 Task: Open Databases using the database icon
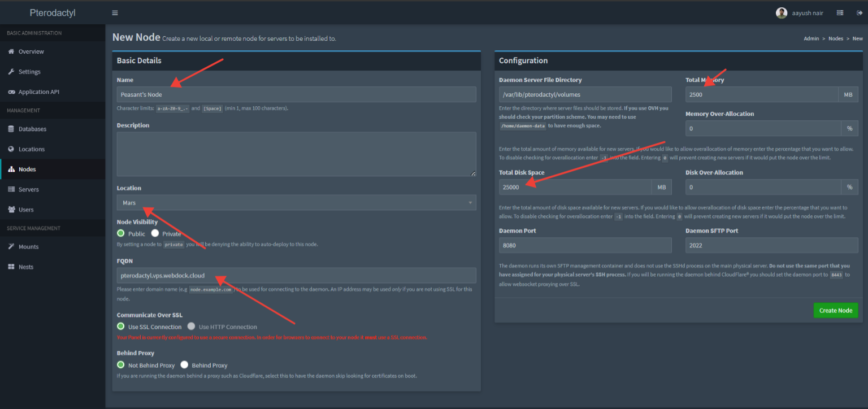[11, 129]
